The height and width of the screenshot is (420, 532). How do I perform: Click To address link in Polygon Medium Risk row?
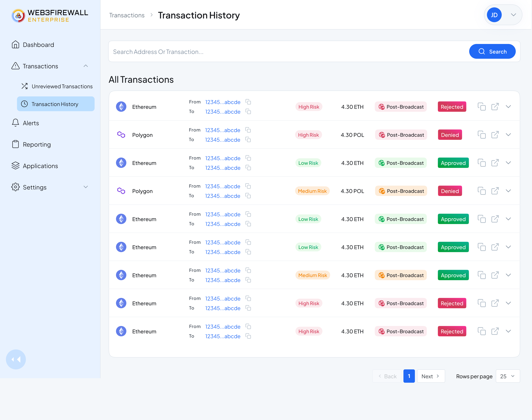coord(223,196)
